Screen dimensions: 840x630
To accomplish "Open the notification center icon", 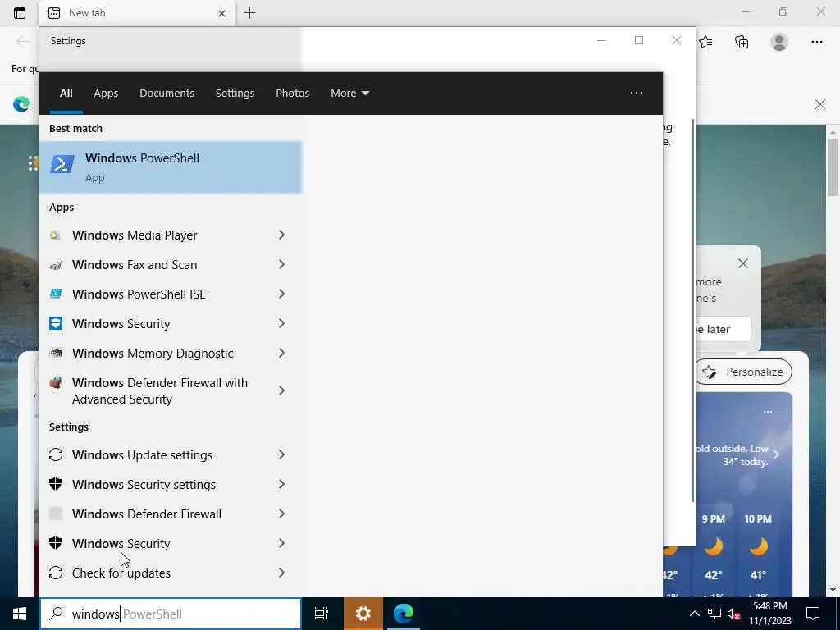I will (813, 614).
